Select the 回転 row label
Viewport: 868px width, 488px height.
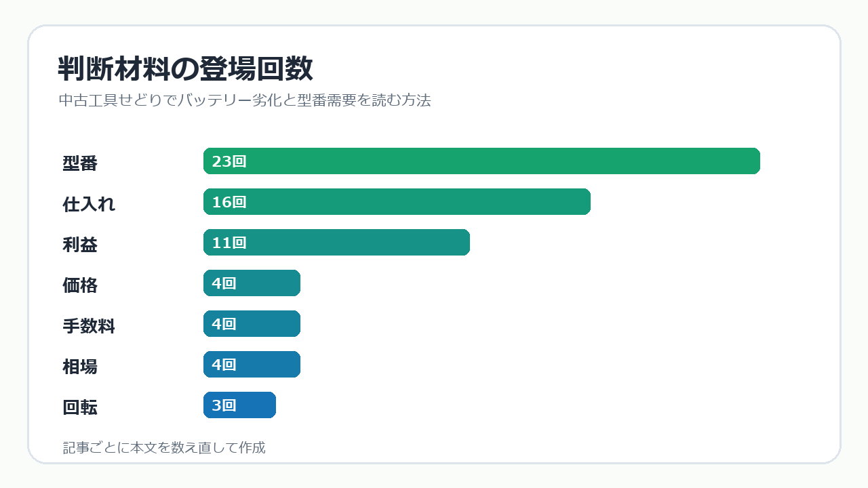pos(80,407)
